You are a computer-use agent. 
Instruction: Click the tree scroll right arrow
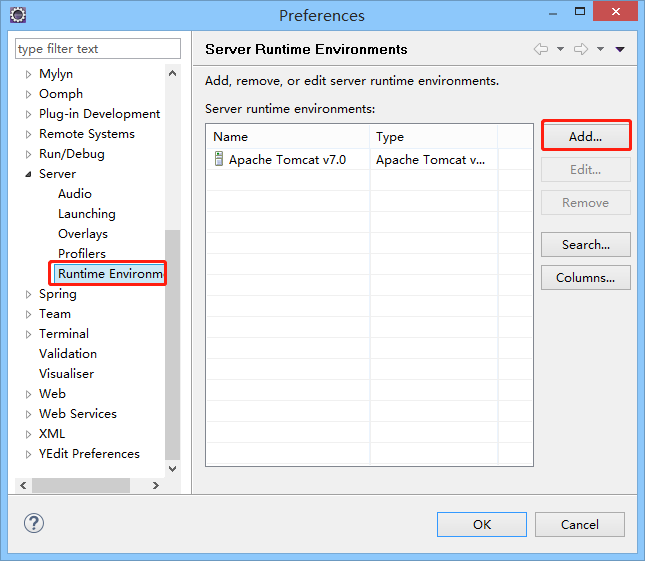pos(155,485)
